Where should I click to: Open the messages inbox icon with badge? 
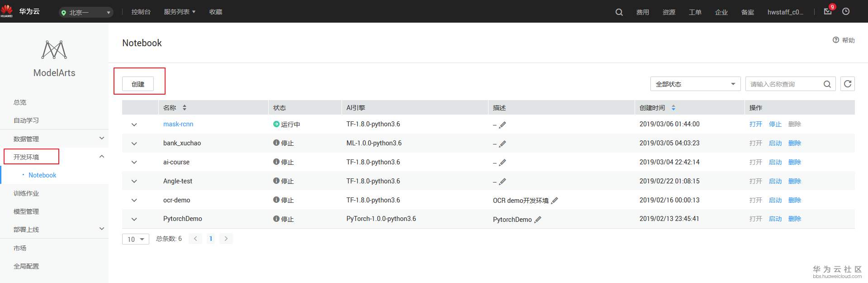pyautogui.click(x=828, y=12)
